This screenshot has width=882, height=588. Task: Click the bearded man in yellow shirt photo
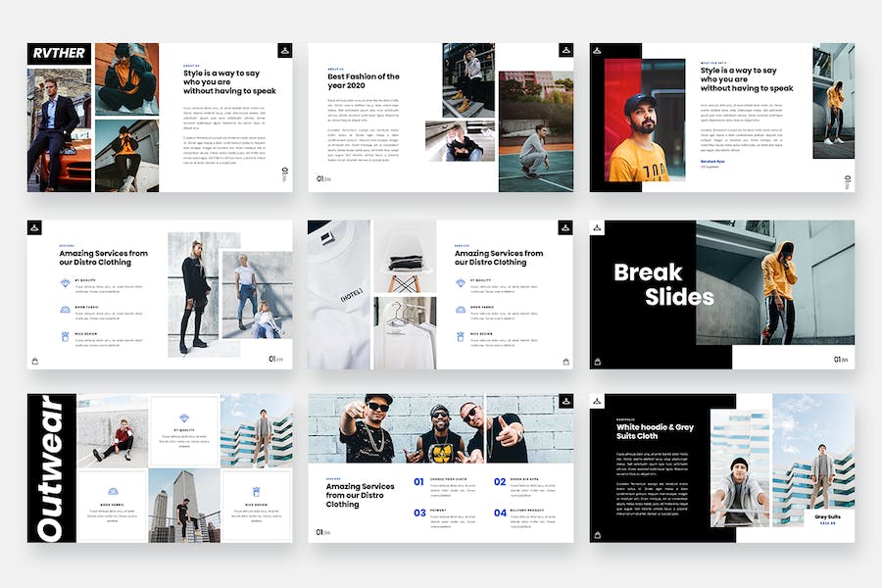point(637,122)
